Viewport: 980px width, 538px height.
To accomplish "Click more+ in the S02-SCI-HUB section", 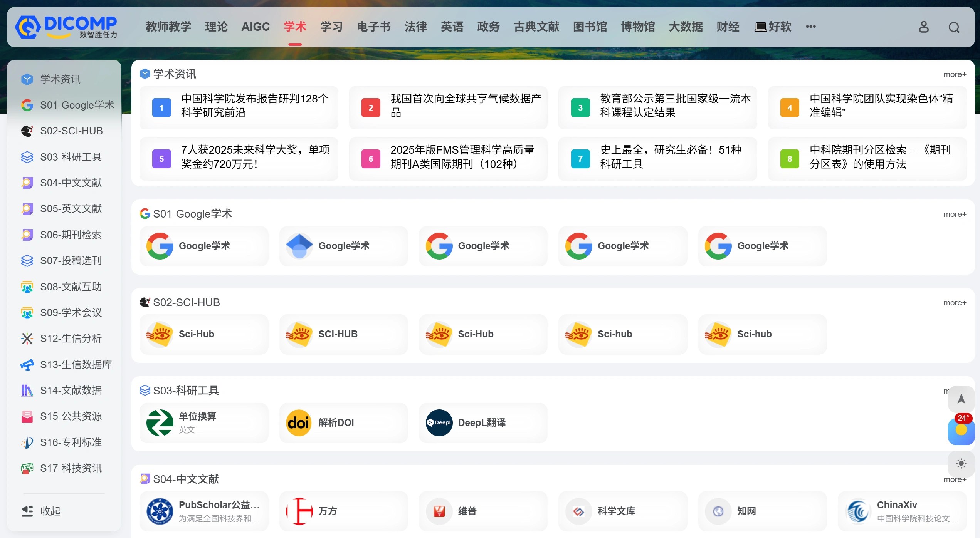I will [955, 303].
